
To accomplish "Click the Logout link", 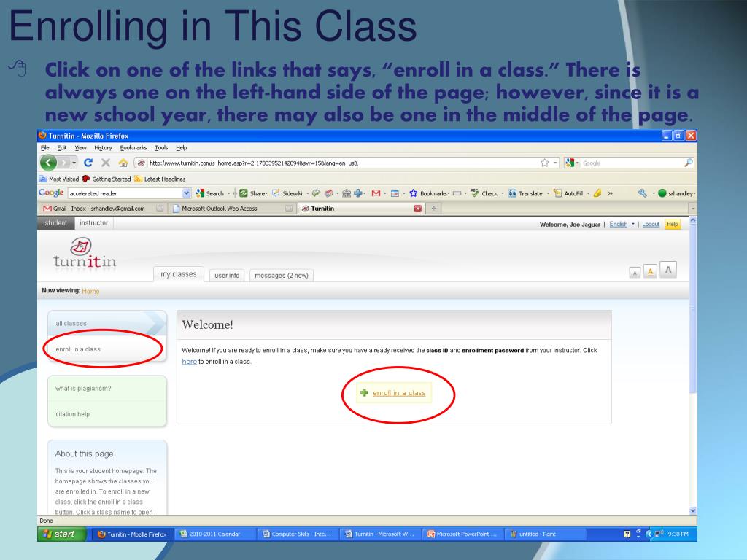I will coord(651,225).
